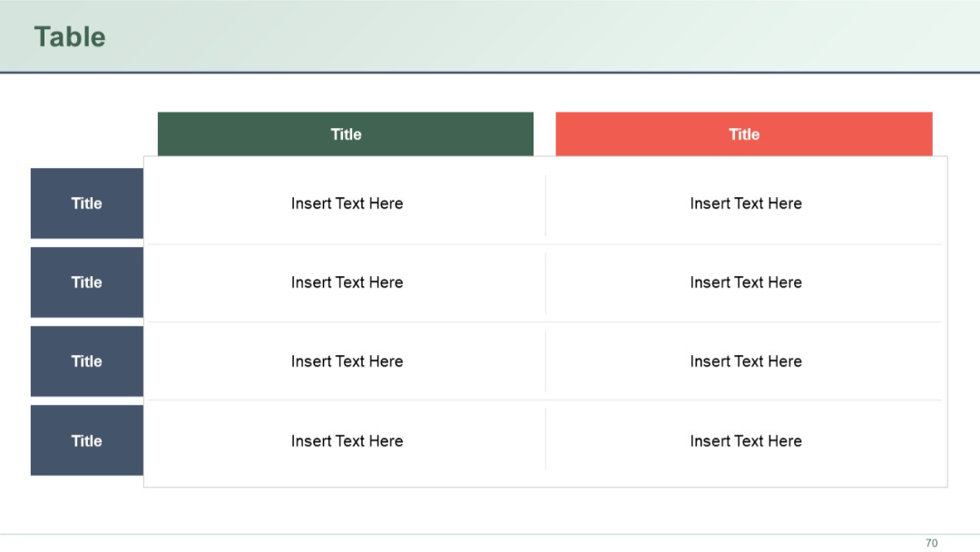Select the green column header Title
The height and width of the screenshot is (552, 980).
click(346, 133)
